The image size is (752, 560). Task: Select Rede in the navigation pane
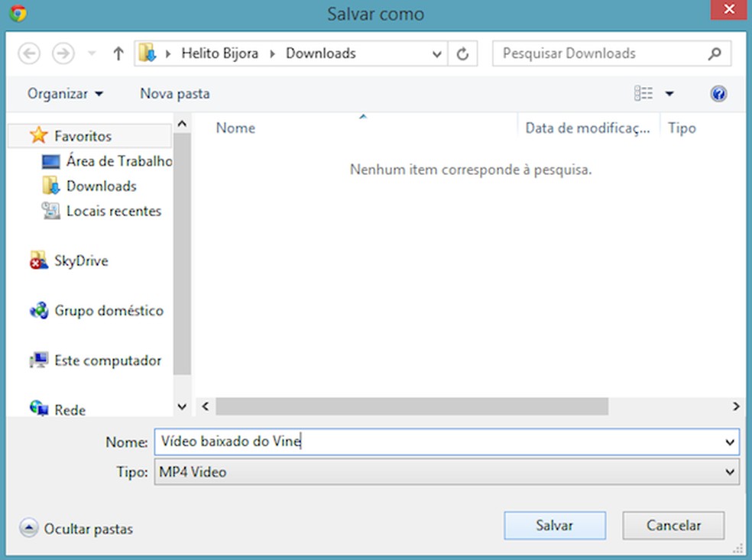70,410
